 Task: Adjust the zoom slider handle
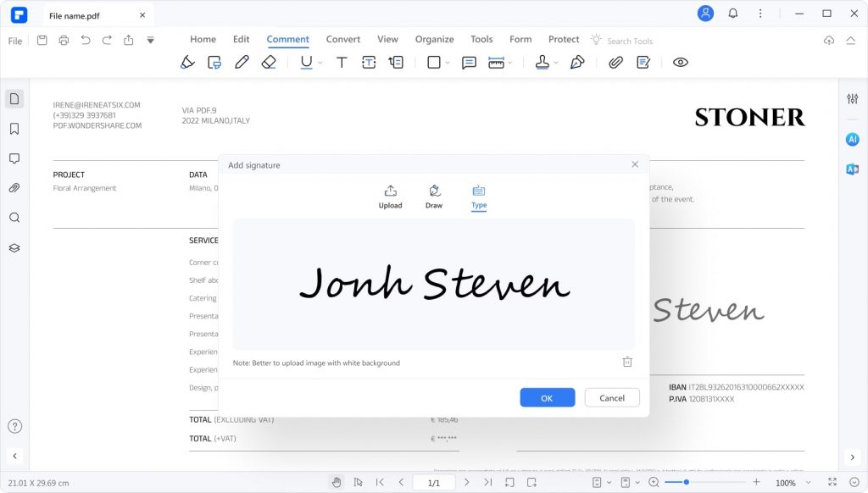686,482
